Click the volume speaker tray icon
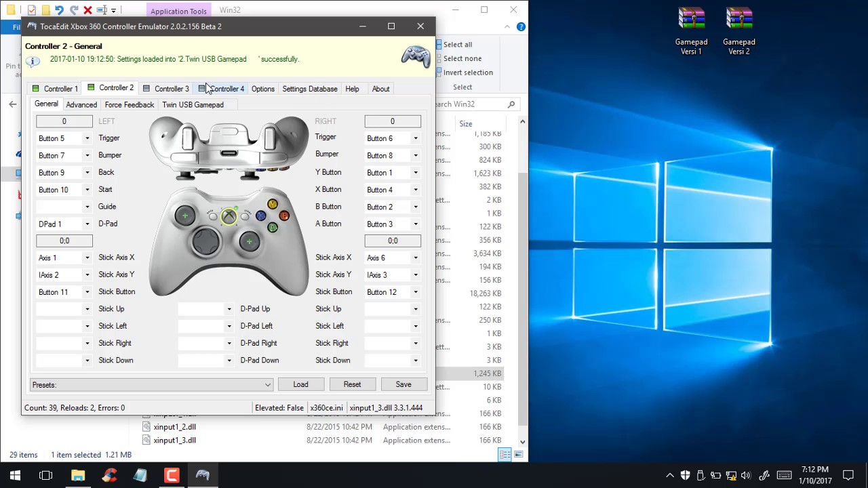The width and height of the screenshot is (868, 488). click(x=747, y=475)
